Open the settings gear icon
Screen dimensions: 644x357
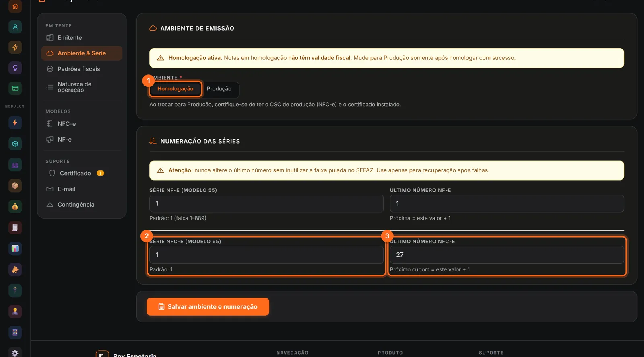click(15, 353)
